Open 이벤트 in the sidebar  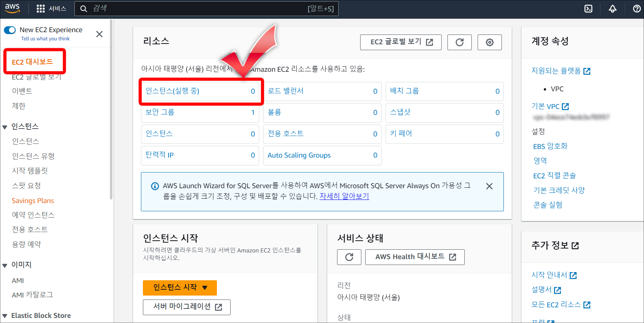point(22,91)
